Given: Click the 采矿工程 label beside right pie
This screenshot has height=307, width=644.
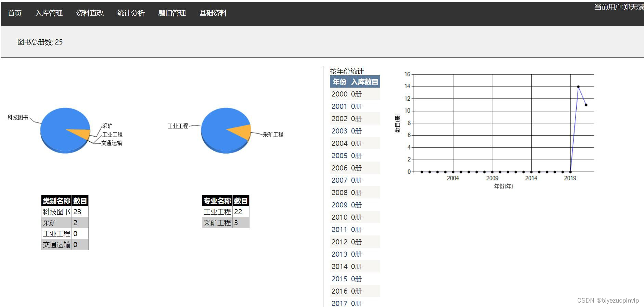Looking at the screenshot, I should pos(273,135).
